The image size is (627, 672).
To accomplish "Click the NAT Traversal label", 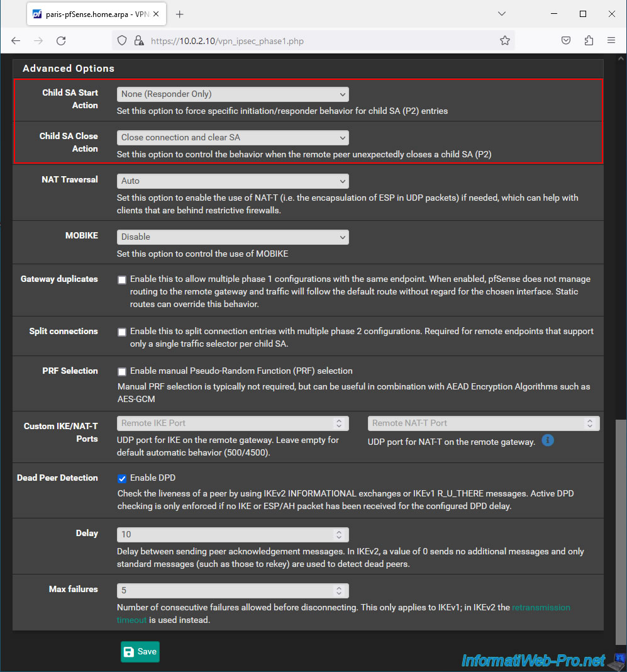I will coord(70,179).
